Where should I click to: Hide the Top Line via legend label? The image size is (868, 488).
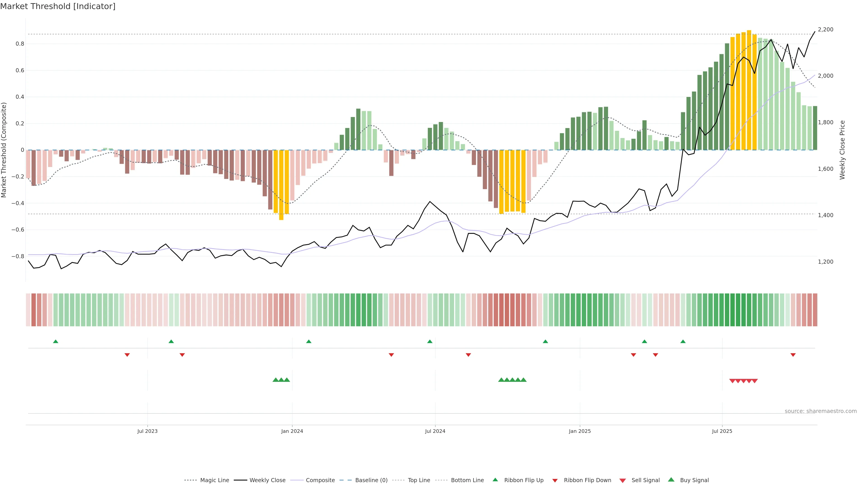point(419,480)
